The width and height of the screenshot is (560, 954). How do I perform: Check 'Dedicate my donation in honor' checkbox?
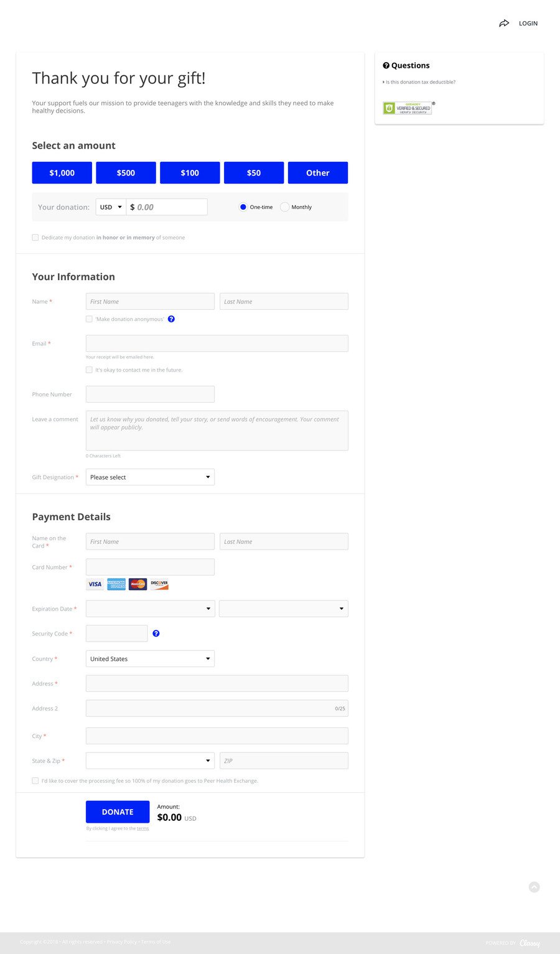[35, 238]
